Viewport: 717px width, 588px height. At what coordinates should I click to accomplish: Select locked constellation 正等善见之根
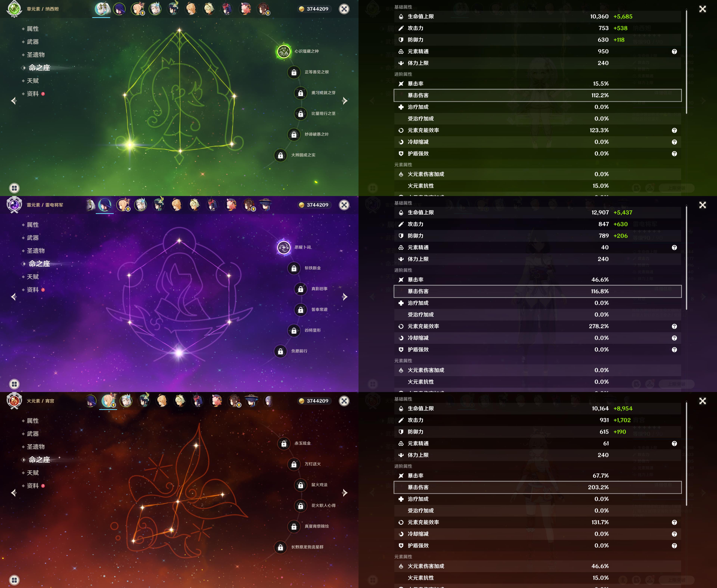click(294, 72)
